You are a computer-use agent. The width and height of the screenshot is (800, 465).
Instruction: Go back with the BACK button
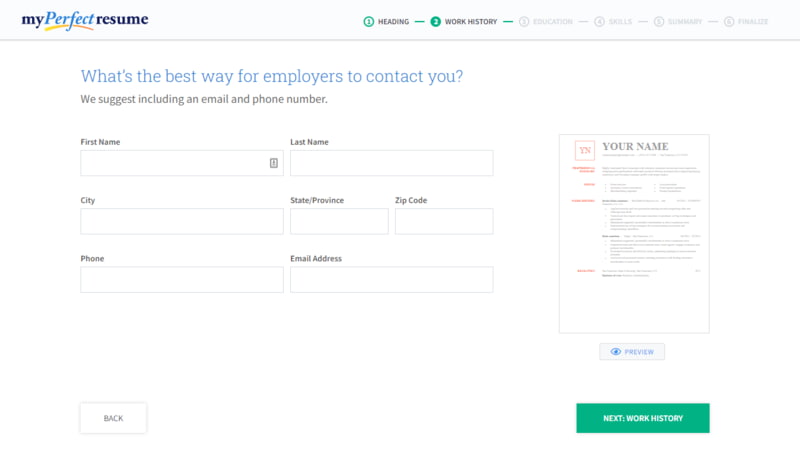[113, 418]
